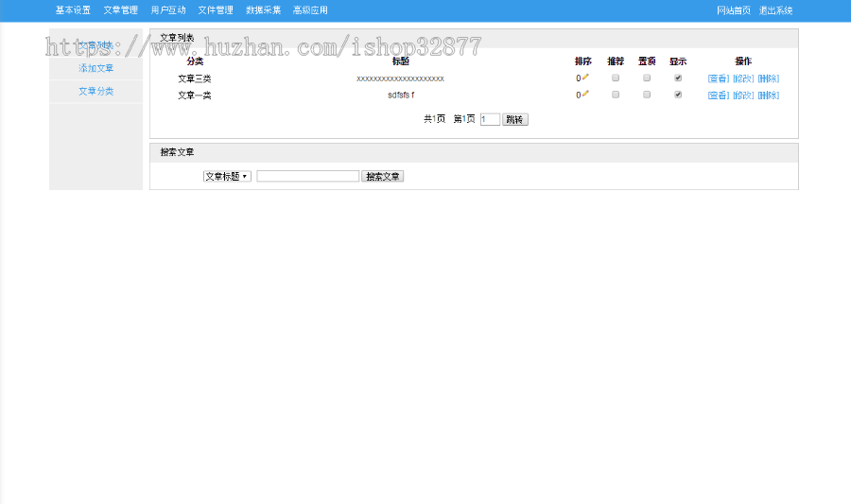Select 添加文章 in the sidebar
The image size is (851, 504).
pyautogui.click(x=96, y=68)
